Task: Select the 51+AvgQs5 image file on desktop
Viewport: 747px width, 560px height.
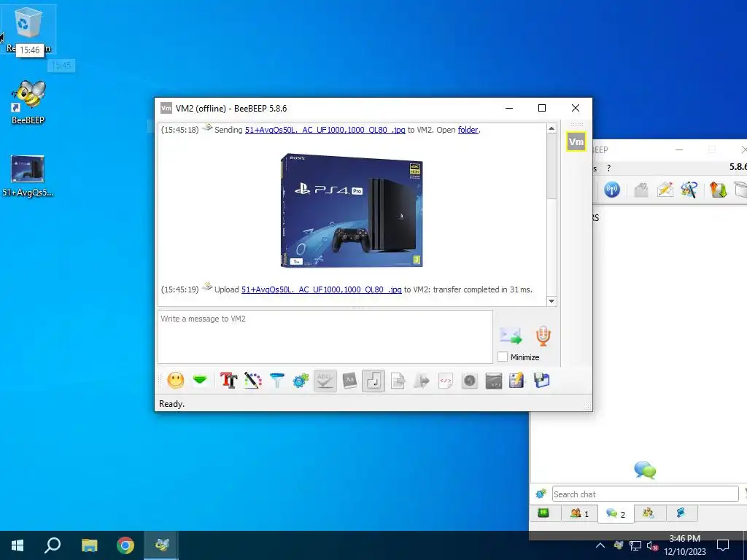Action: (28, 175)
